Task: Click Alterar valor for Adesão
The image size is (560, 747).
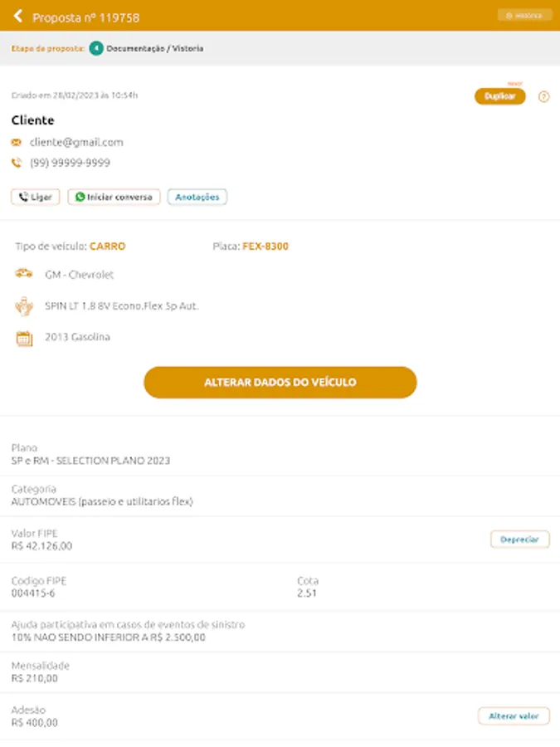Action: click(x=514, y=716)
